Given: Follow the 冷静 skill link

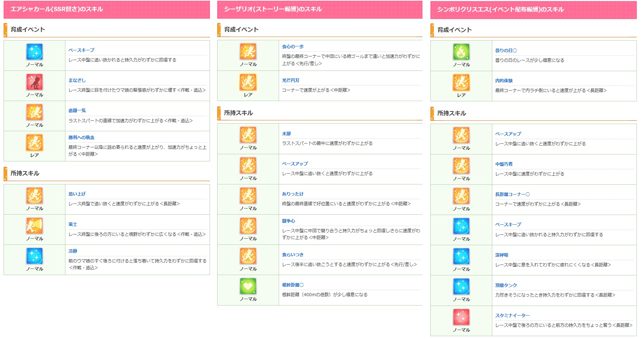Looking at the screenshot, I should 73,251.
